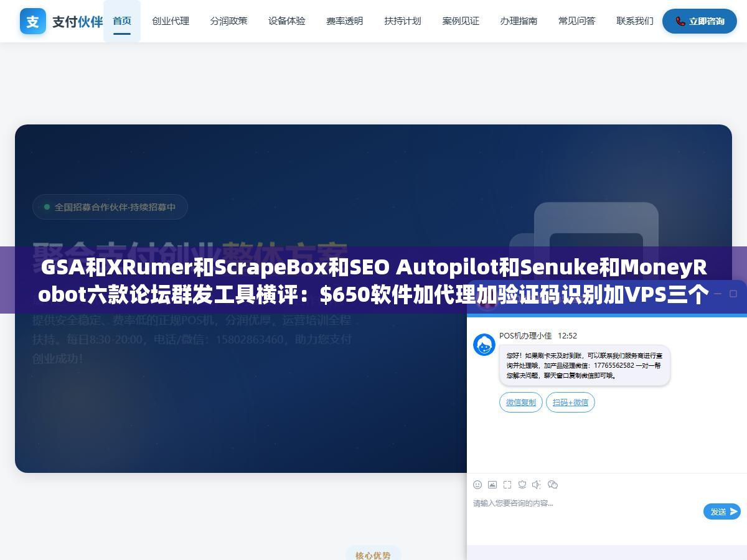Image resolution: width=747 pixels, height=560 pixels.
Task: Open the 常见问答 nav link
Action: click(x=577, y=21)
